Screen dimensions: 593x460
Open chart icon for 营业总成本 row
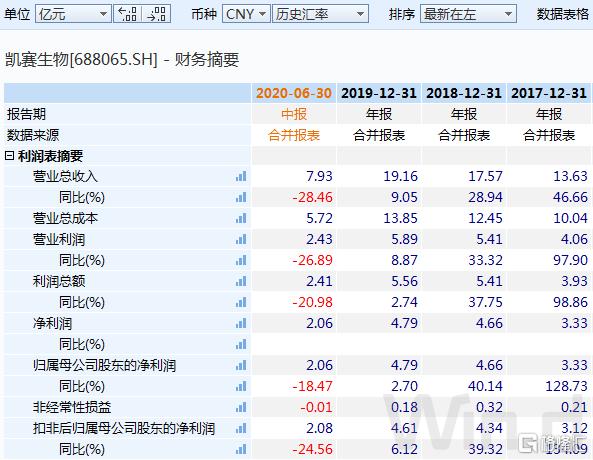point(241,218)
